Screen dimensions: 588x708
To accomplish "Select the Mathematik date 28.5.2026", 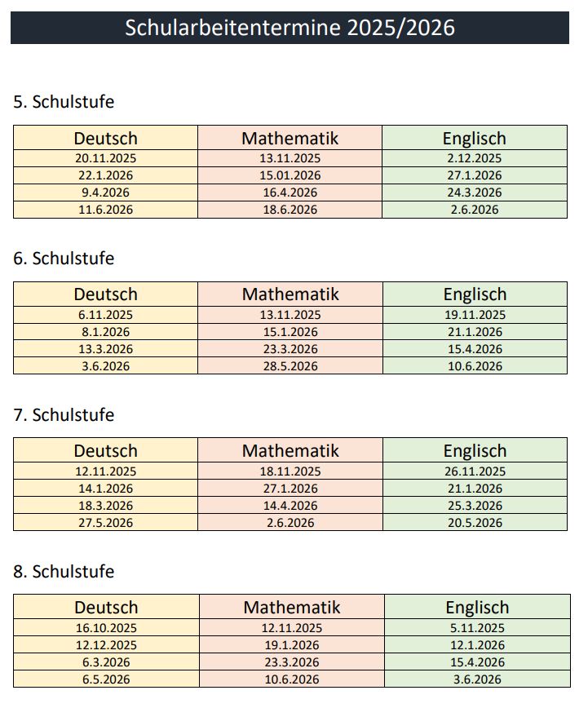I will [290, 366].
